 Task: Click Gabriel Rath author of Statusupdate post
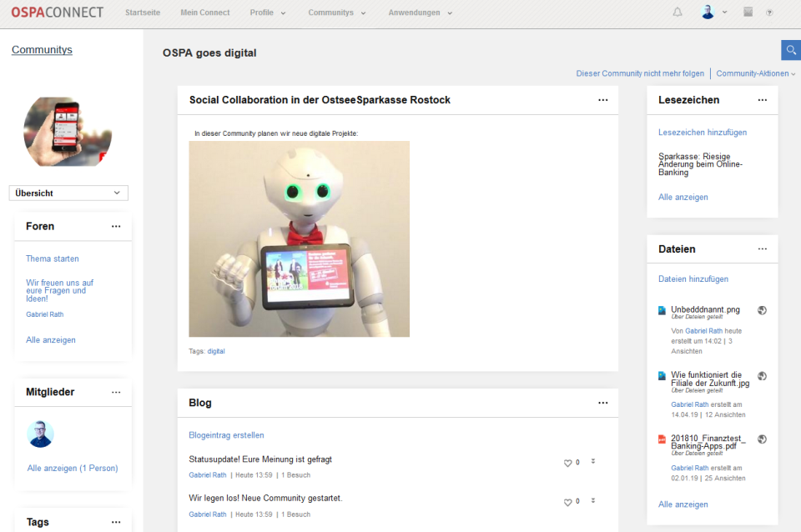[208, 474]
